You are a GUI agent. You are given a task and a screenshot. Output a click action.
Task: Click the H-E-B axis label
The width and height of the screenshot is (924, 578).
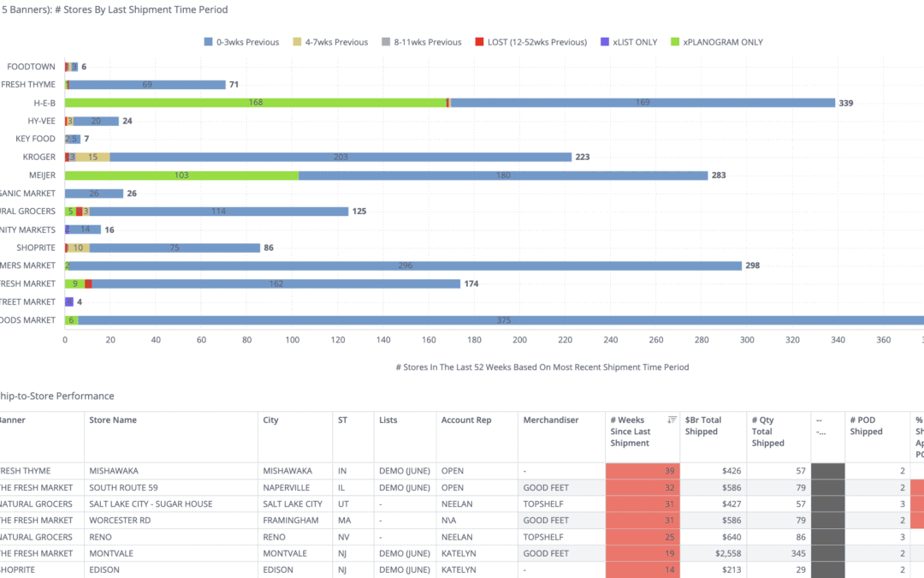point(44,103)
